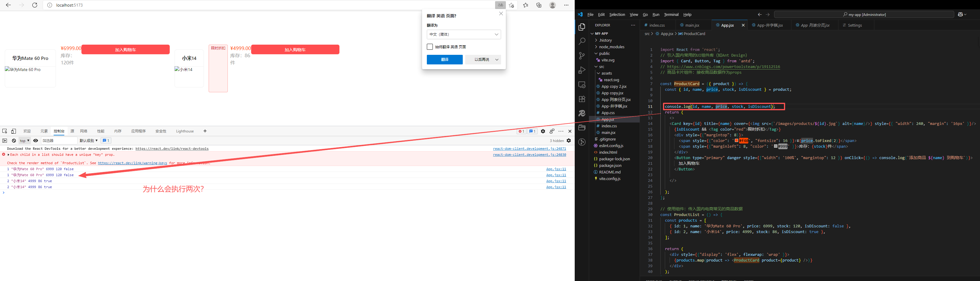Collapse the public folder in Explorer

(x=604, y=53)
